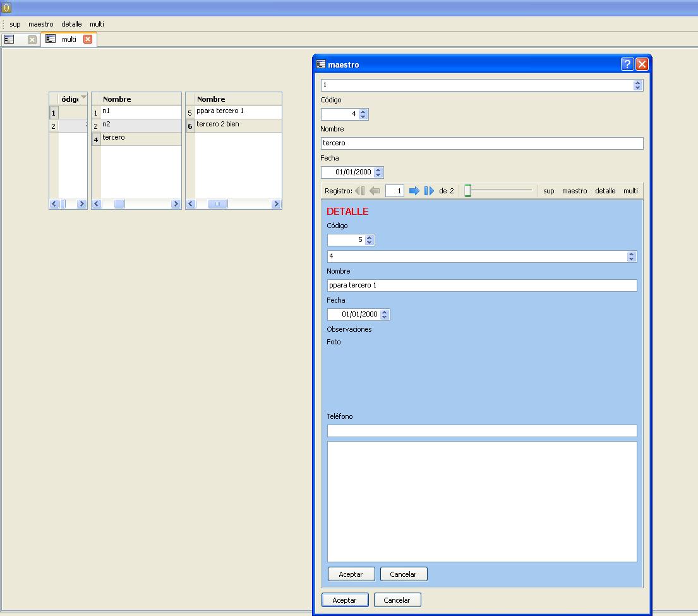The image size is (698, 616).
Task: Click the spin arrows of the DETALLE Fecha field
Action: click(x=385, y=314)
